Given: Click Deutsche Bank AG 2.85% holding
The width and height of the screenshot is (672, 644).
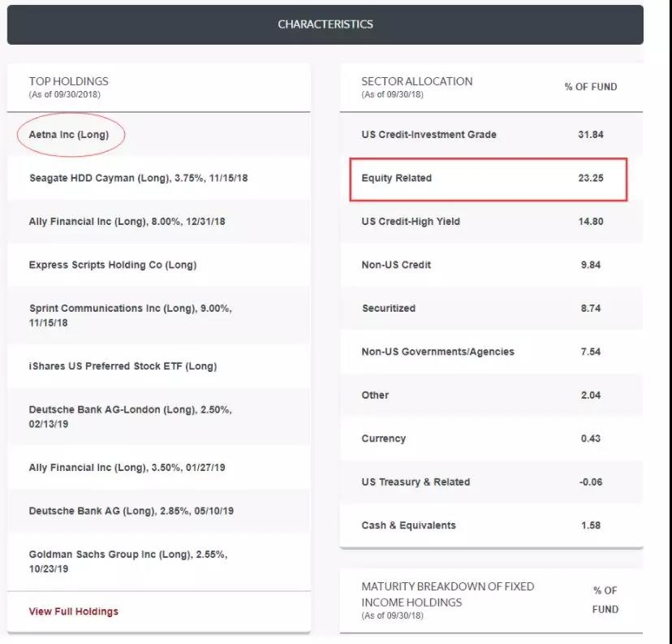Looking at the screenshot, I should pyautogui.click(x=131, y=511).
